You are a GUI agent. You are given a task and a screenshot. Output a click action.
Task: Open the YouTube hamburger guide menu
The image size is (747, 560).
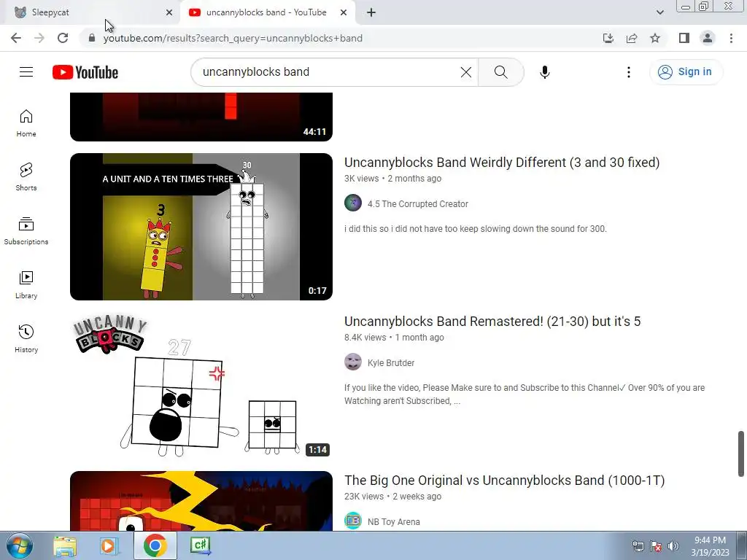point(26,72)
